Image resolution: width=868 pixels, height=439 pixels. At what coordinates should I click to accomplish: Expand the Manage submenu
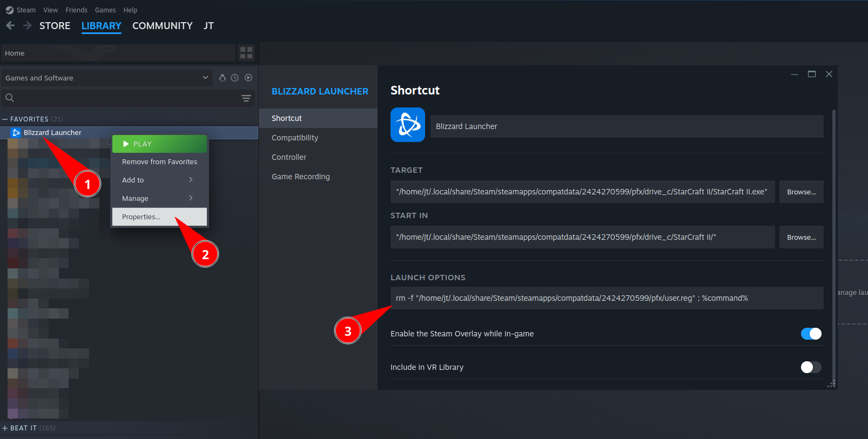[x=159, y=198]
